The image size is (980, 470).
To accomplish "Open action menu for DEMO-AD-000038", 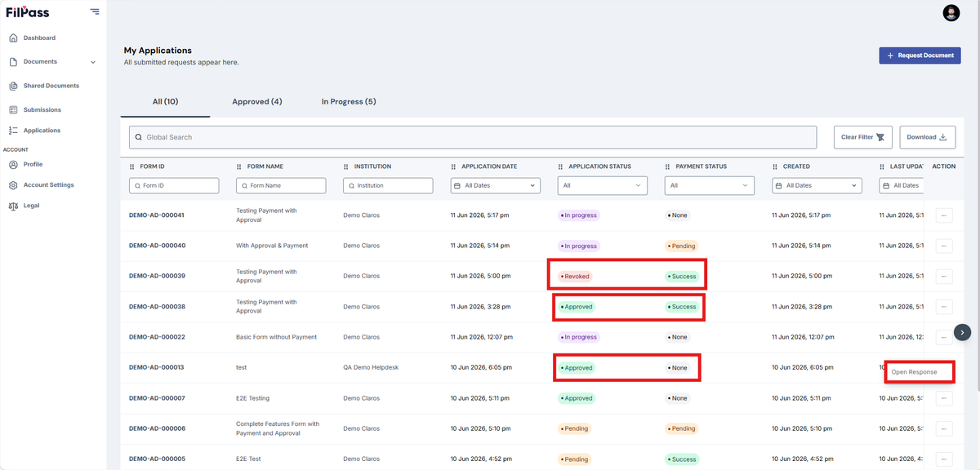I will [944, 307].
